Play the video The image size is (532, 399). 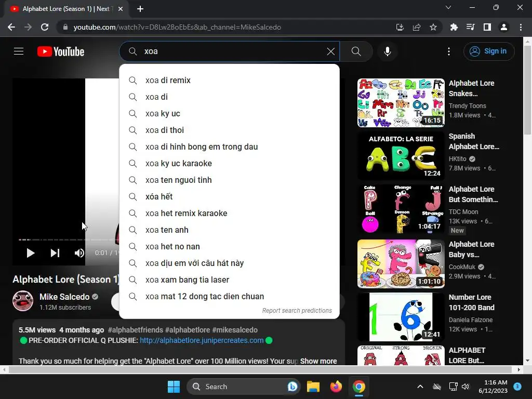tap(31, 253)
